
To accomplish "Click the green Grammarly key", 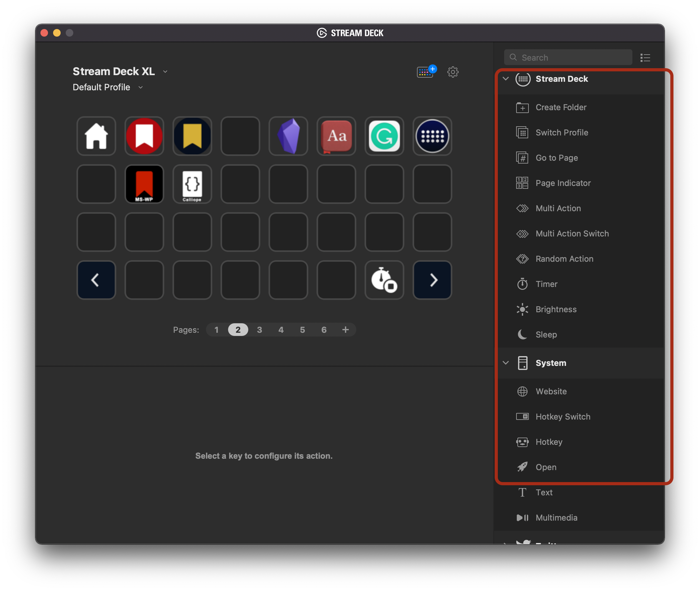I will pos(384,136).
